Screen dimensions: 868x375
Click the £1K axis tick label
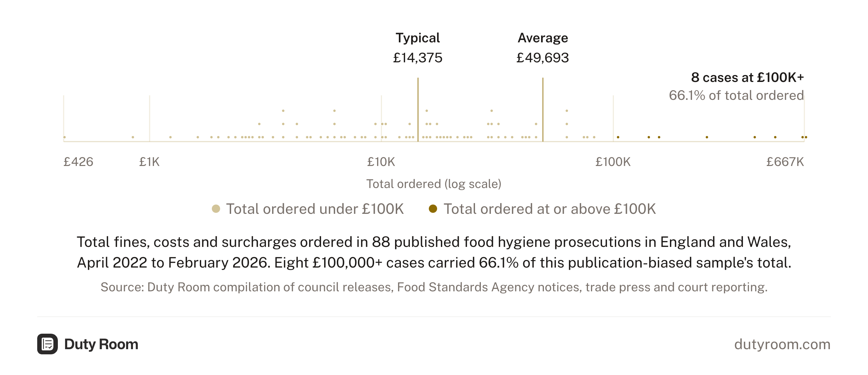[x=149, y=162]
